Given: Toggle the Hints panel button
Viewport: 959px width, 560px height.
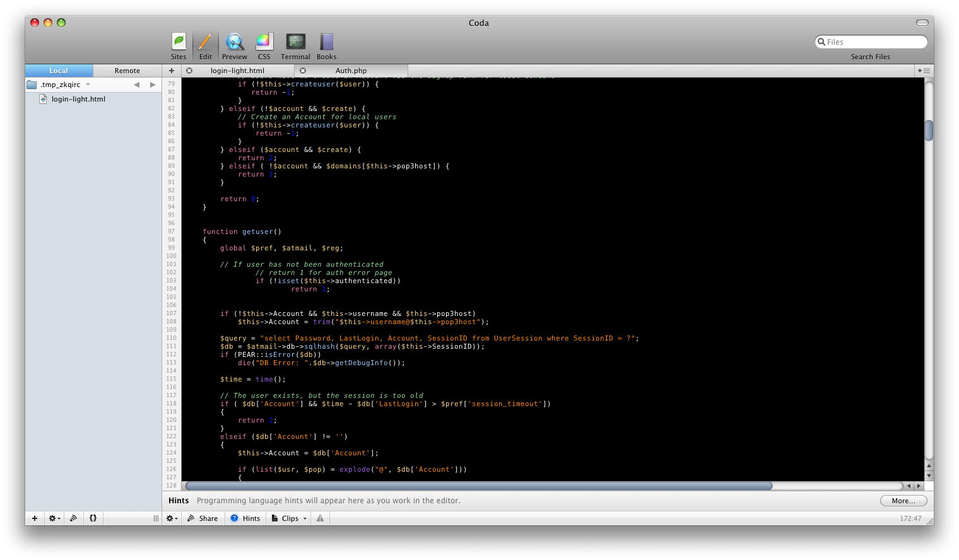Looking at the screenshot, I should [245, 518].
